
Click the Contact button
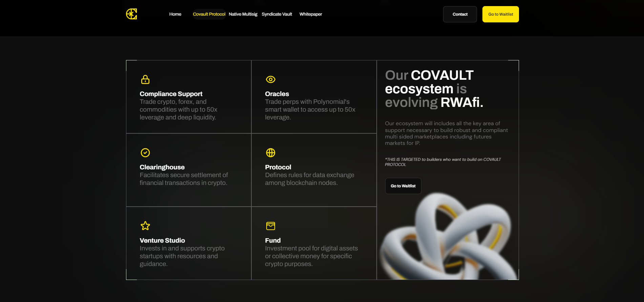point(460,14)
